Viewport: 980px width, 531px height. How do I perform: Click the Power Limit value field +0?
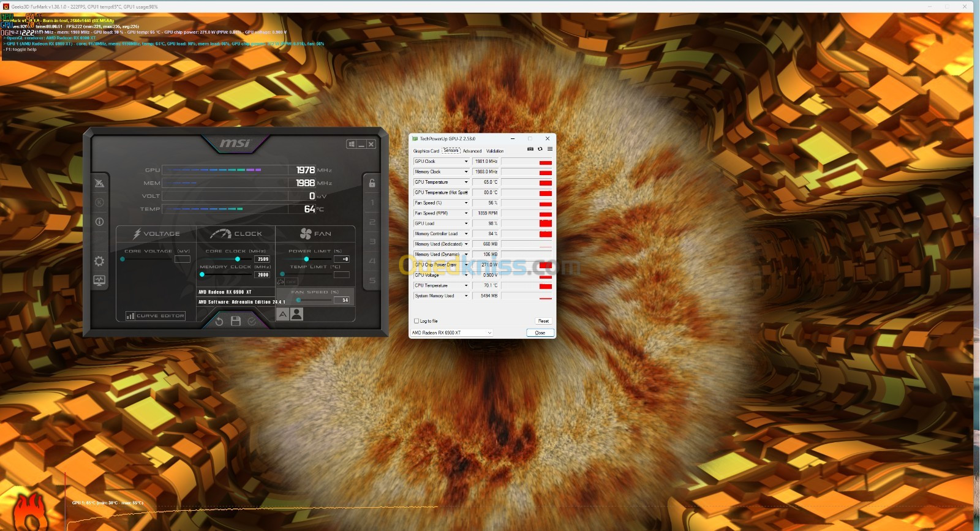pyautogui.click(x=342, y=259)
